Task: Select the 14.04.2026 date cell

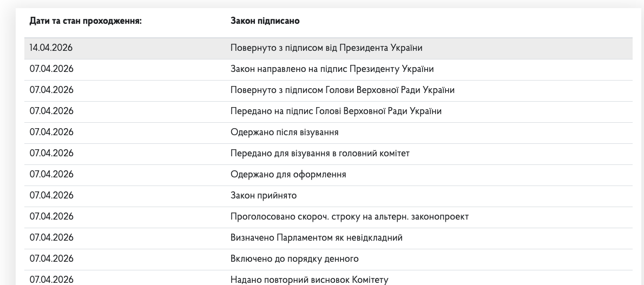Action: 51,48
